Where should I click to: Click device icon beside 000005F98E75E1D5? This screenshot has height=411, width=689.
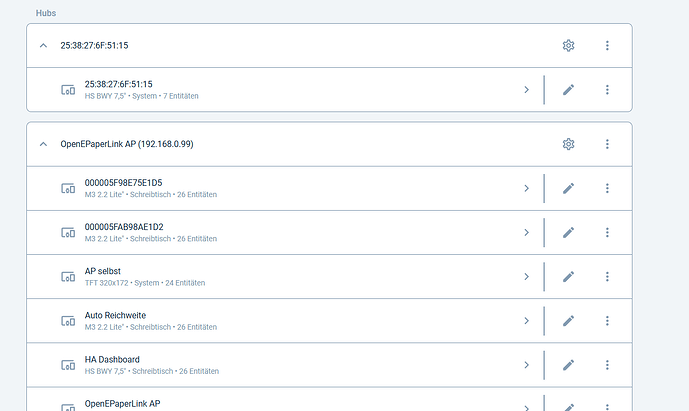click(68, 188)
